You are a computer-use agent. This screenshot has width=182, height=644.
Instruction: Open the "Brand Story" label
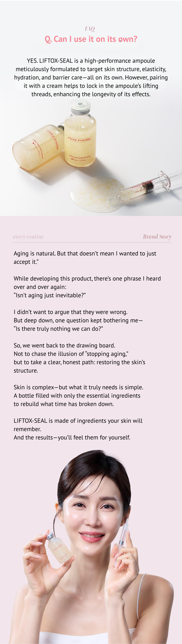[157, 237]
